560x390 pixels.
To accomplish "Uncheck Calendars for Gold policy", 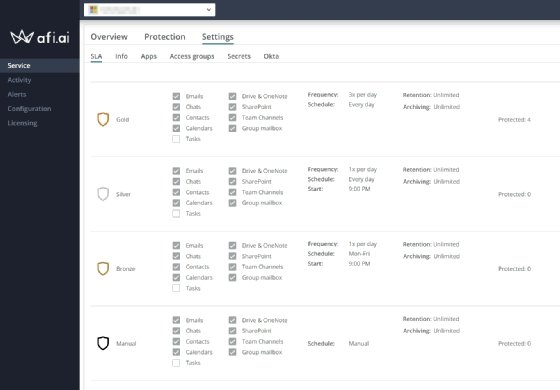I will (x=176, y=128).
